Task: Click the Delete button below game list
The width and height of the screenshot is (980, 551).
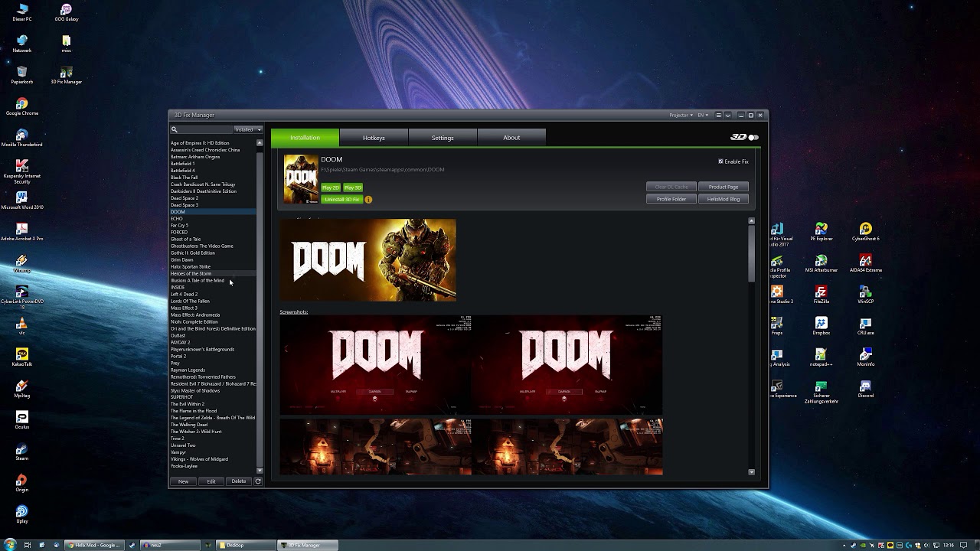Action: coord(239,481)
